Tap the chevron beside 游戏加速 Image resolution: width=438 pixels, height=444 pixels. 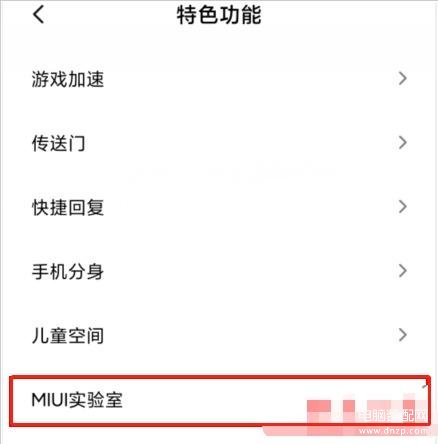[403, 78]
